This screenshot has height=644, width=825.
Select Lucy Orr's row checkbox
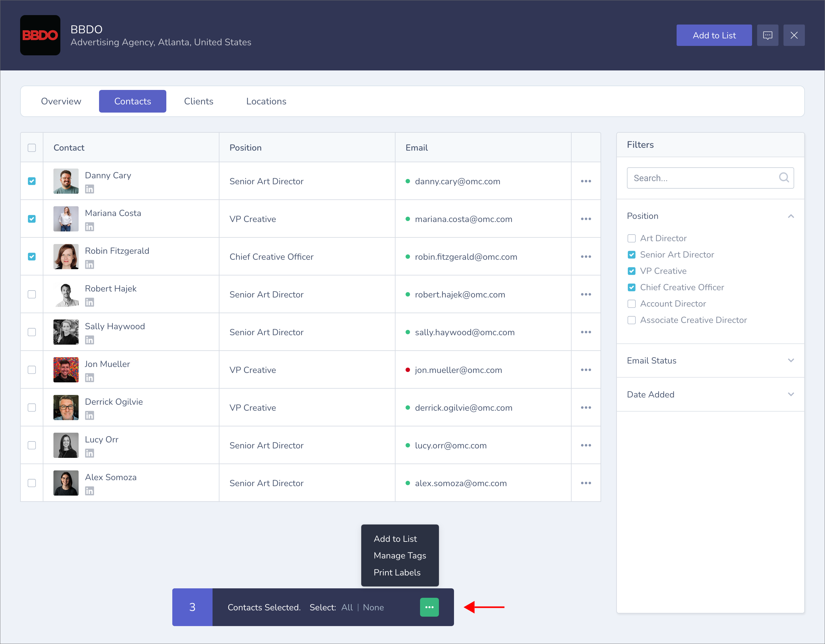[x=32, y=446]
